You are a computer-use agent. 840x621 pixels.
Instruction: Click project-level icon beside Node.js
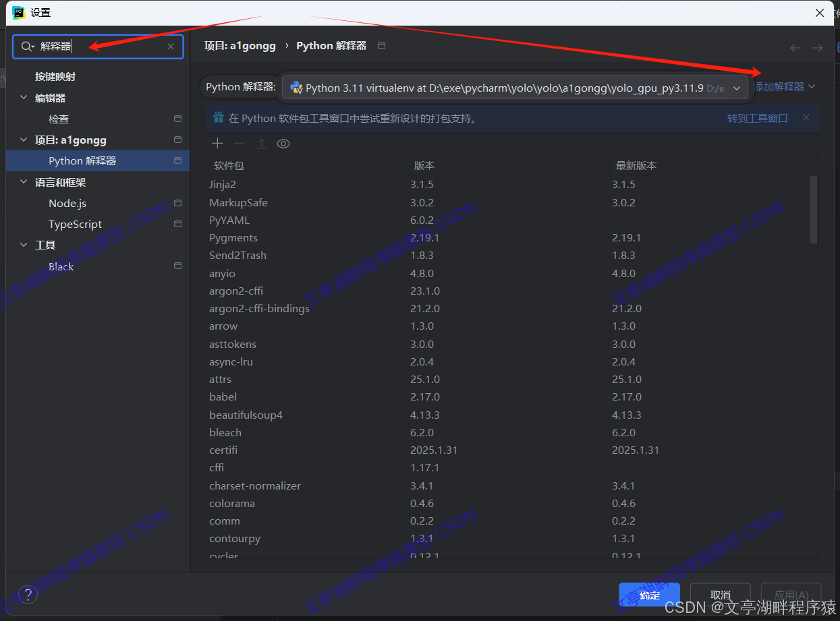tap(177, 203)
